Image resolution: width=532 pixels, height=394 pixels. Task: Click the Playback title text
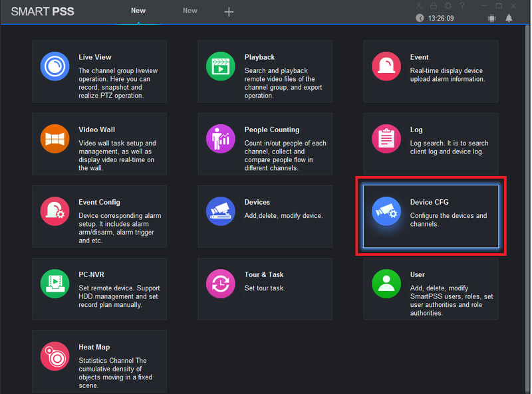pos(259,57)
